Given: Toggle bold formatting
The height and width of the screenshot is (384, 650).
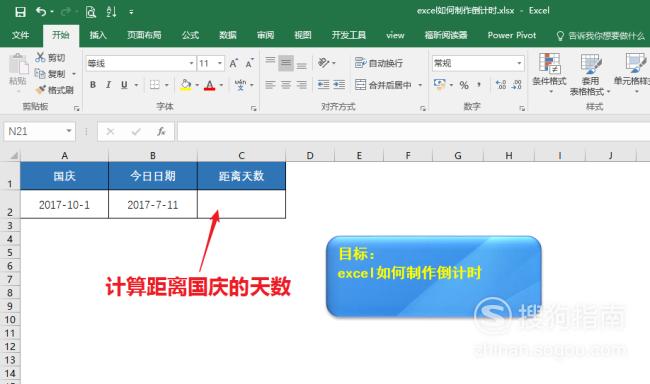Looking at the screenshot, I should tap(93, 85).
